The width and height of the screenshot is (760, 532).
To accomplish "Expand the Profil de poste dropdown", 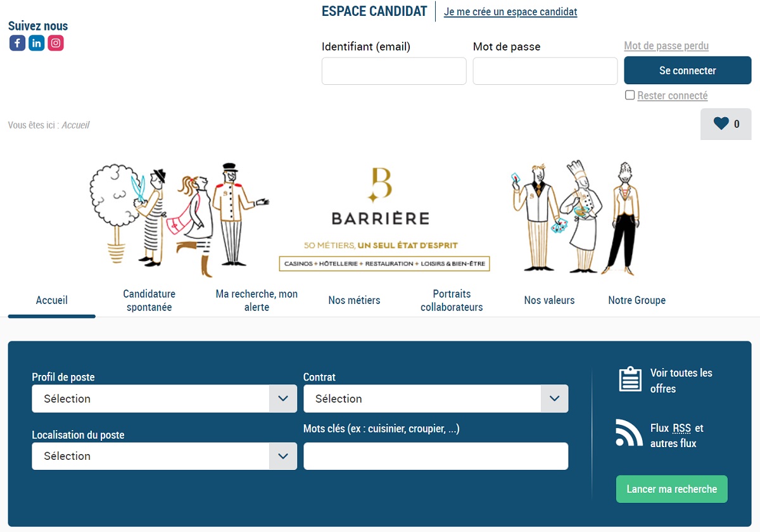I will click(x=164, y=398).
